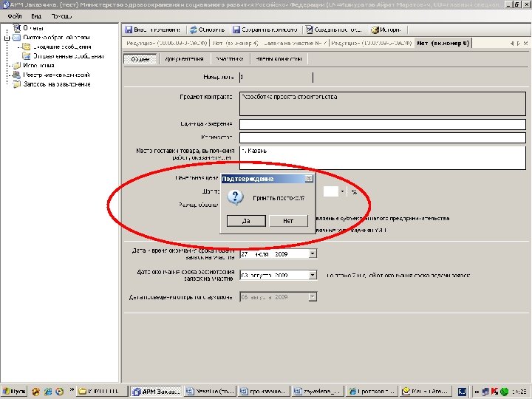Screen dimensions: 532x399
Task: Open the folder taskbar button
Action: [x=102, y=392]
